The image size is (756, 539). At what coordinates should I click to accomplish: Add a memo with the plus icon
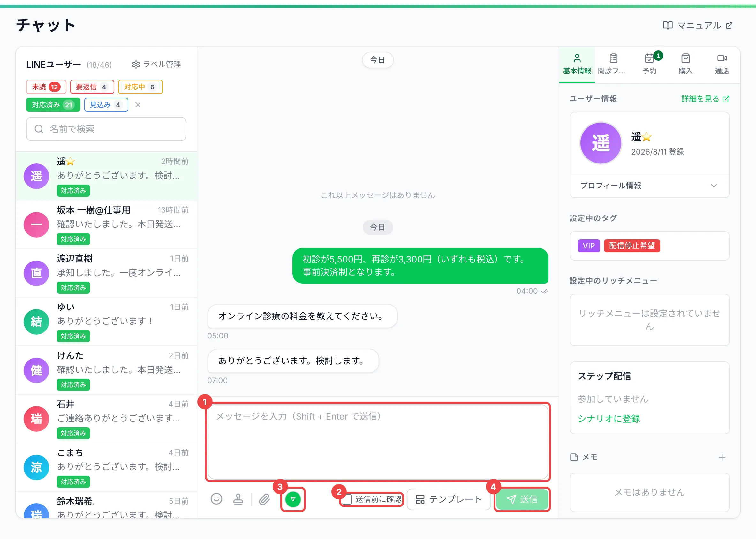[722, 457]
